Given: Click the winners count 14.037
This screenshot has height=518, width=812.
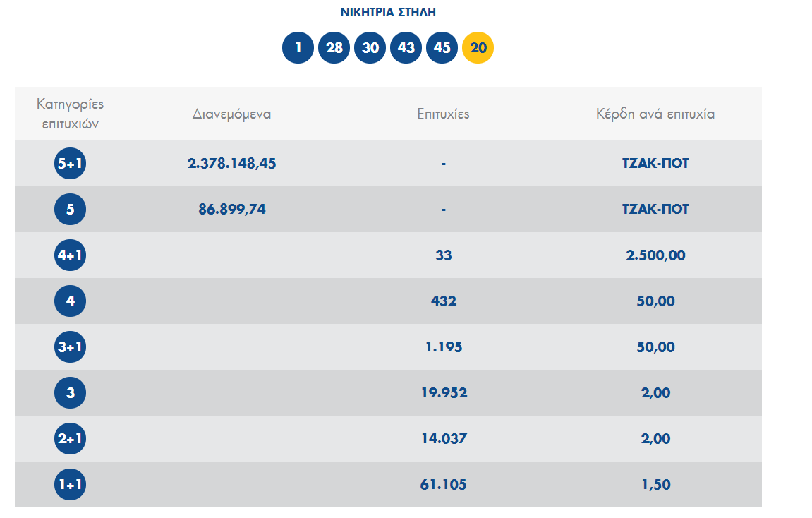Looking at the screenshot, I should (443, 438).
